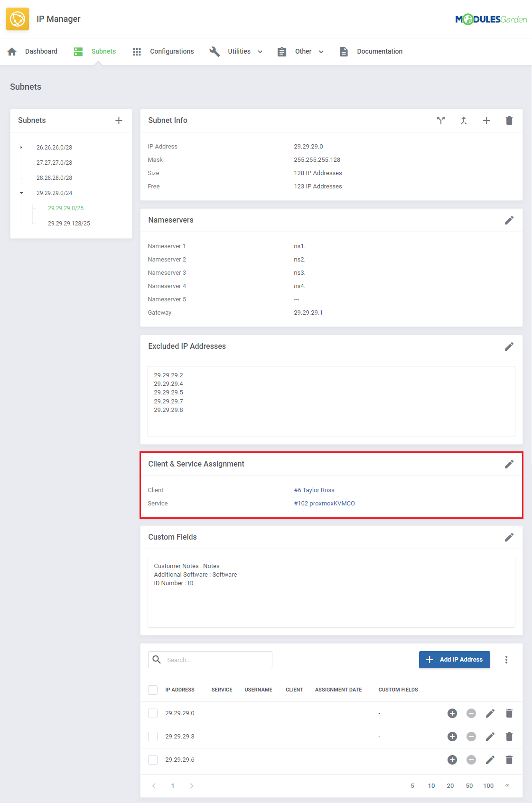The width and height of the screenshot is (532, 803).
Task: Open the Utilities menu label
Action: point(239,51)
